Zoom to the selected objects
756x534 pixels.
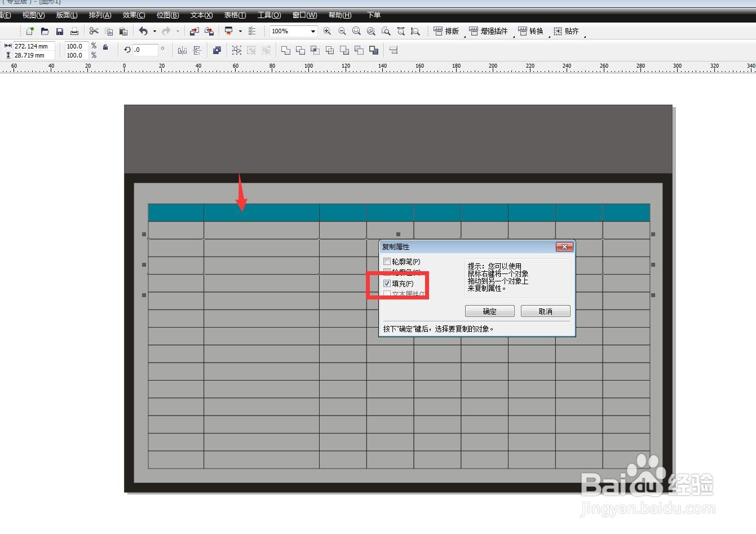(x=356, y=32)
